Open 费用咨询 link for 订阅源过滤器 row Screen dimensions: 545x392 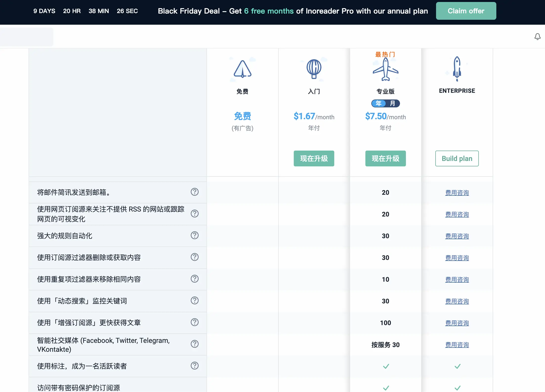pos(457,258)
